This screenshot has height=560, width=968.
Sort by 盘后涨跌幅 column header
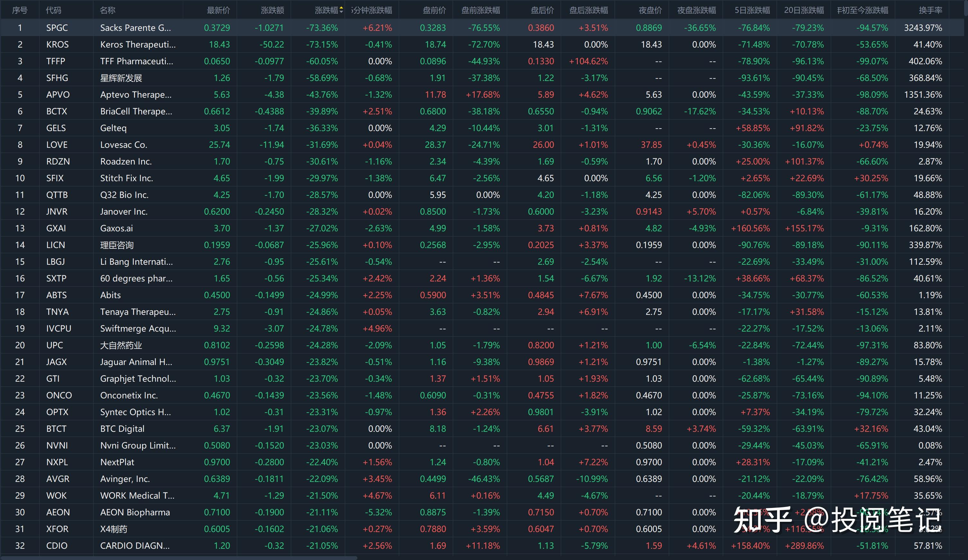tap(588, 10)
